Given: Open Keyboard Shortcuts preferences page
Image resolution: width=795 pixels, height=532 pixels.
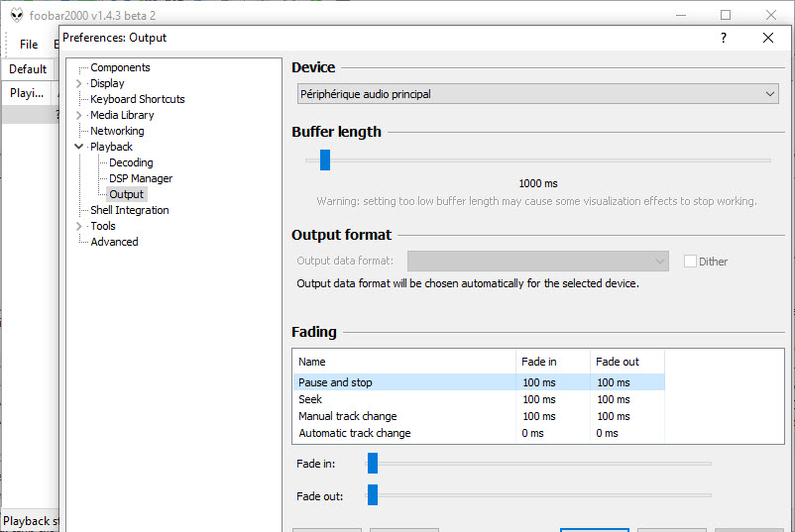Looking at the screenshot, I should 138,99.
